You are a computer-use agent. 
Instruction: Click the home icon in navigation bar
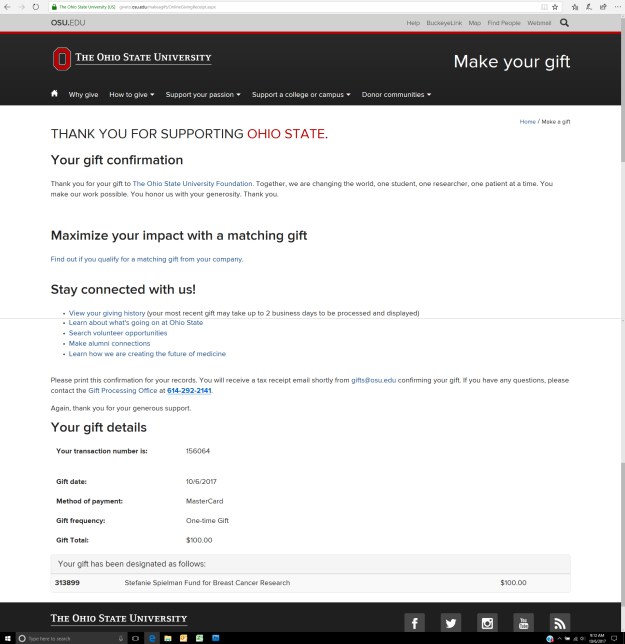[55, 95]
